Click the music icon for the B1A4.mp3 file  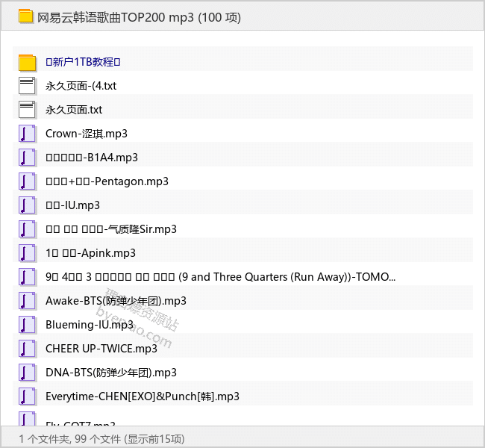click(x=27, y=158)
